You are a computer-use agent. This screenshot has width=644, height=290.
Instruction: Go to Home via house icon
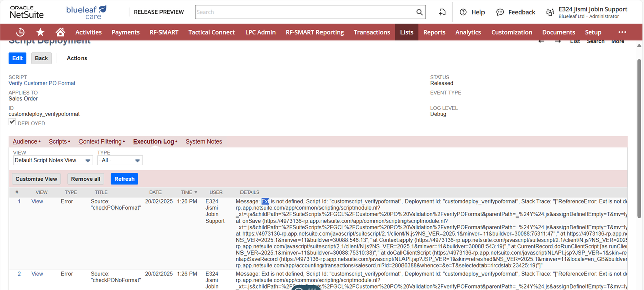[60, 32]
